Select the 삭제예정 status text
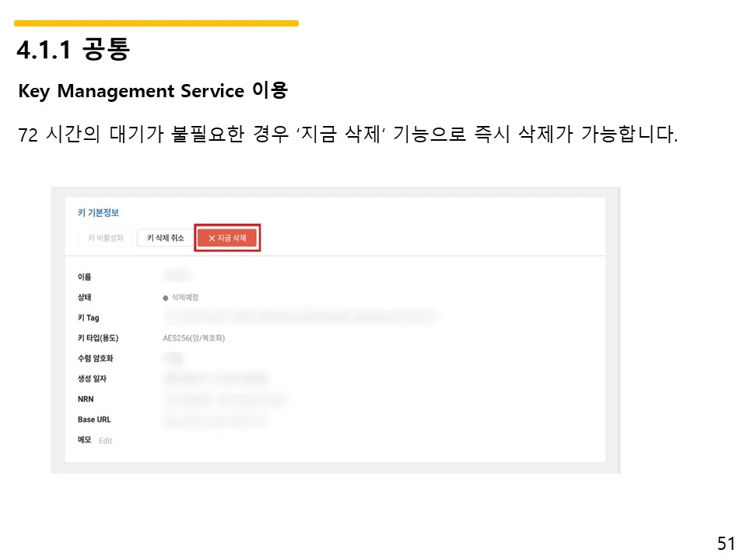The width and height of the screenshot is (747, 560). click(x=187, y=296)
